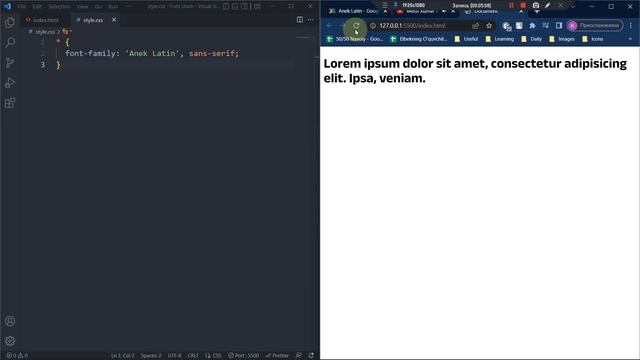This screenshot has height=360, width=640.
Task: Stop Live Server via Port: 5500
Action: pyautogui.click(x=244, y=356)
